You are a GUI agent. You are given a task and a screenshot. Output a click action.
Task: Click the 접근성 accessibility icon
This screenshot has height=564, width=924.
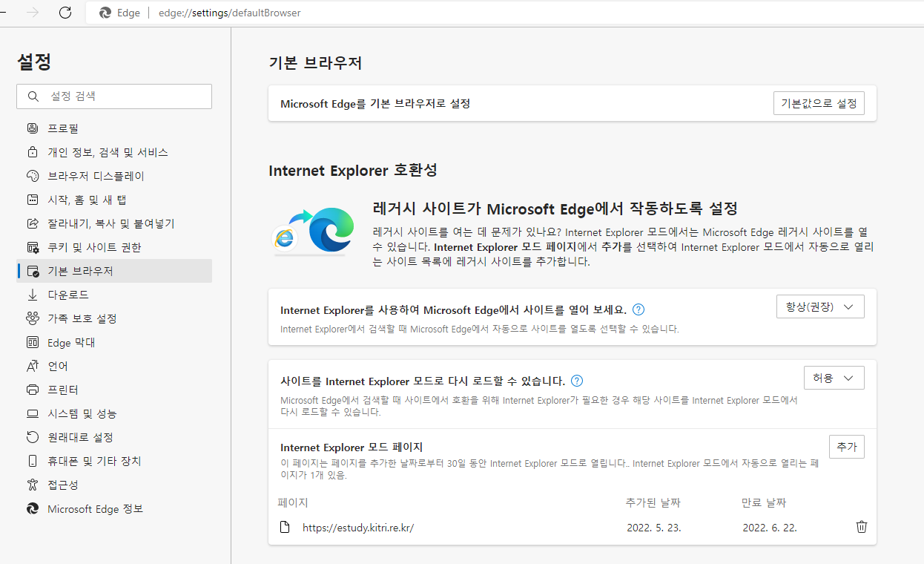coord(33,485)
